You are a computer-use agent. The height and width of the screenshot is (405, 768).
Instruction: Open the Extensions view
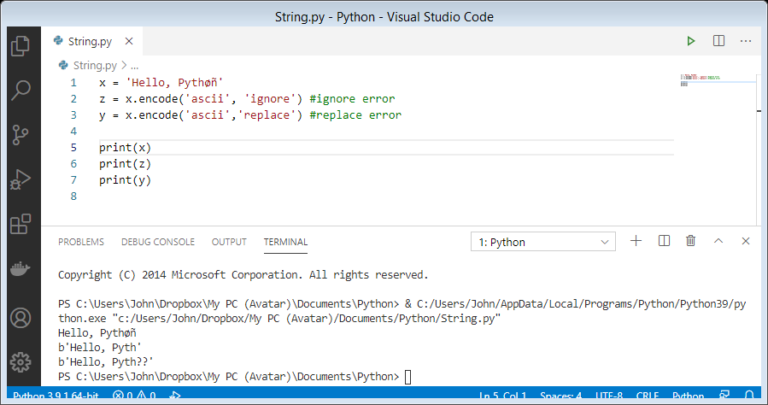[19, 225]
